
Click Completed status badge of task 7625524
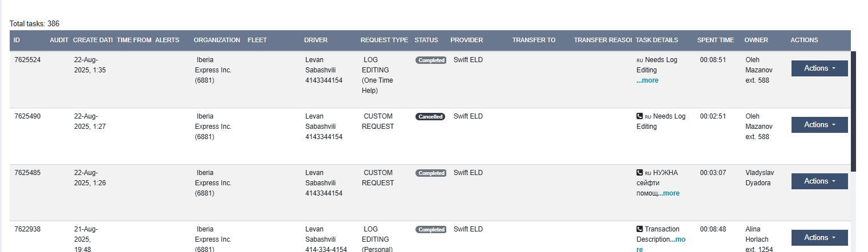[431, 60]
